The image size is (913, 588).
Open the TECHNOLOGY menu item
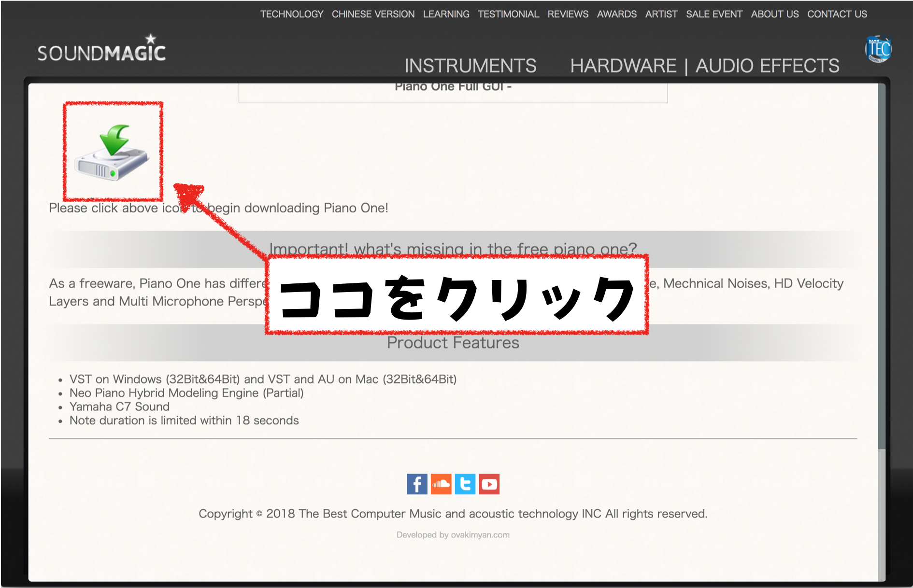pyautogui.click(x=292, y=14)
